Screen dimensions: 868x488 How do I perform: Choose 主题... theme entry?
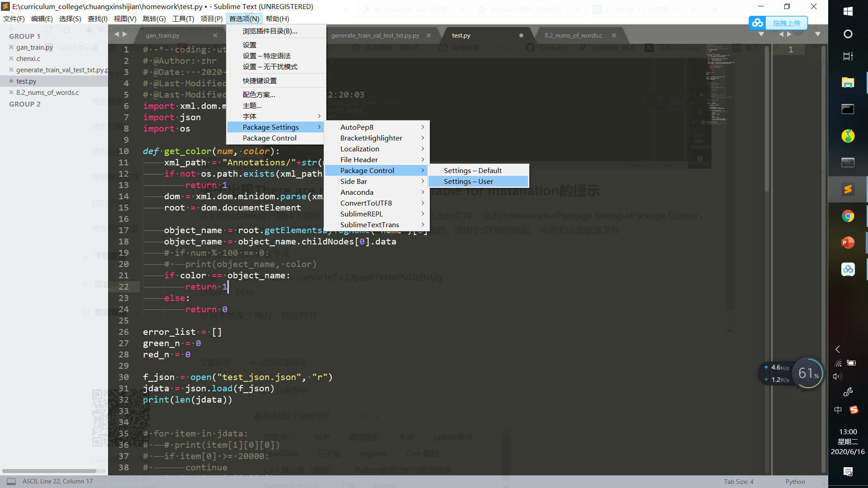(x=276, y=105)
